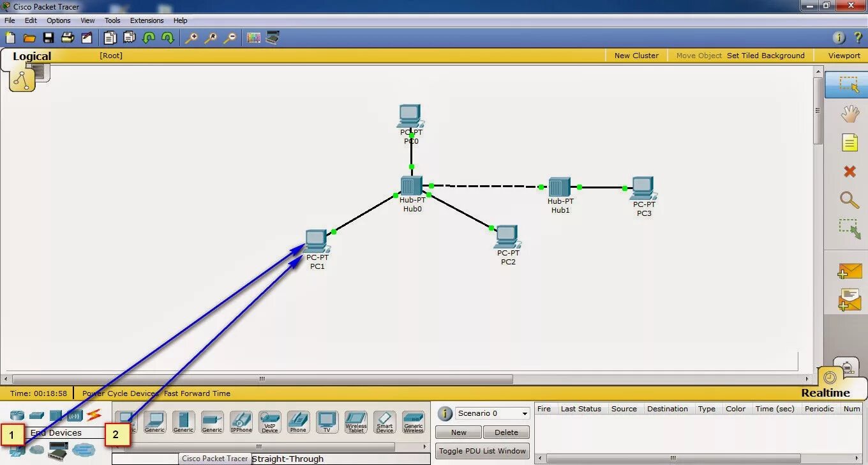The width and height of the screenshot is (868, 465).
Task: Print the workspace using the printer icon
Action: [68, 38]
